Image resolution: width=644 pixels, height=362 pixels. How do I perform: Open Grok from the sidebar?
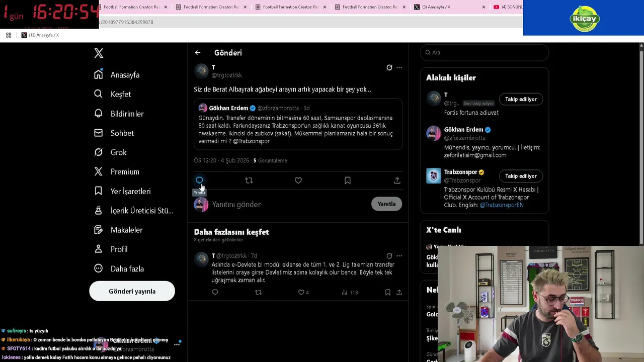click(x=110, y=152)
